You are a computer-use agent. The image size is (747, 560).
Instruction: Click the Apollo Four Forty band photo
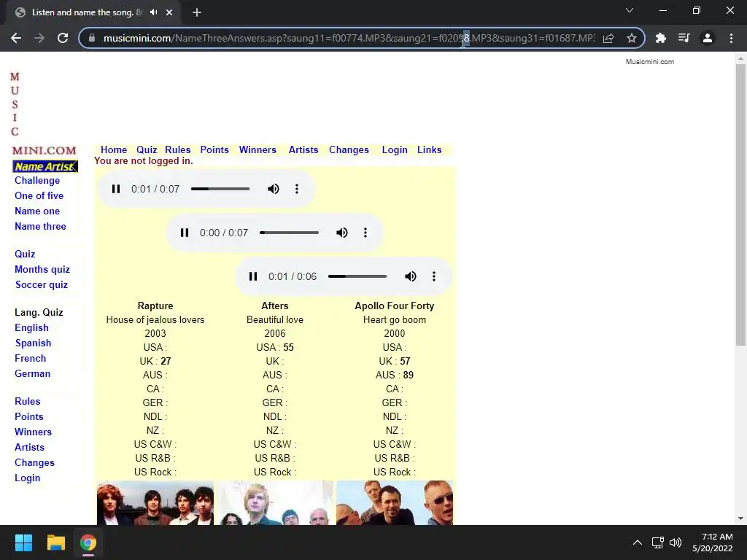pyautogui.click(x=395, y=503)
